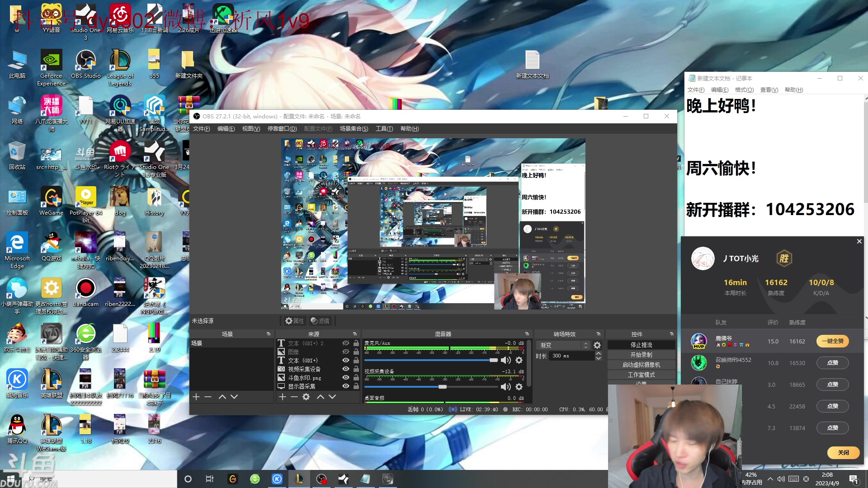
Task: Open 麦克风/Aux mixer settings gear
Action: click(519, 360)
